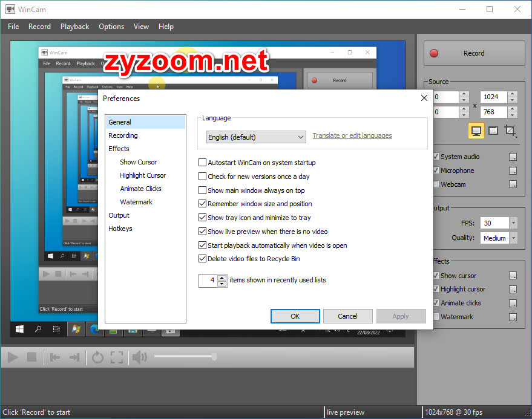Open Animate clicks settings square button
This screenshot has height=419, width=532.
point(513,303)
